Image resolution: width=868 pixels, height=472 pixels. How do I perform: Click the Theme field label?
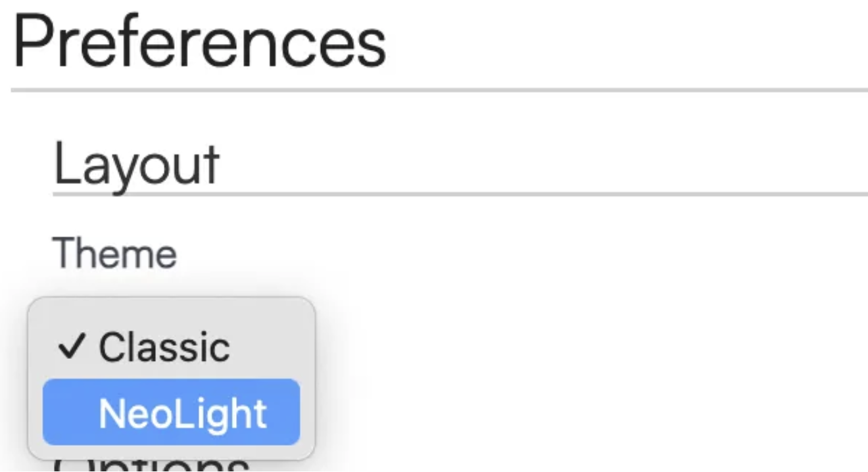(114, 253)
